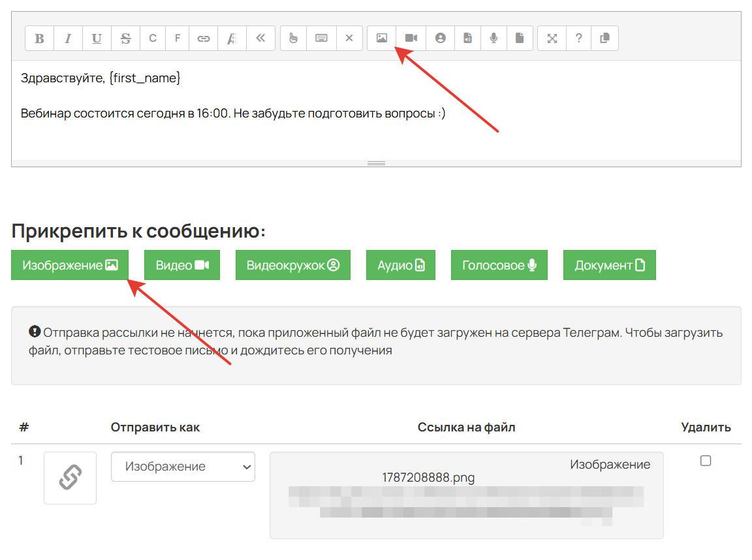
Task: Click the slanted text format toolbar icon
Action: [232, 39]
